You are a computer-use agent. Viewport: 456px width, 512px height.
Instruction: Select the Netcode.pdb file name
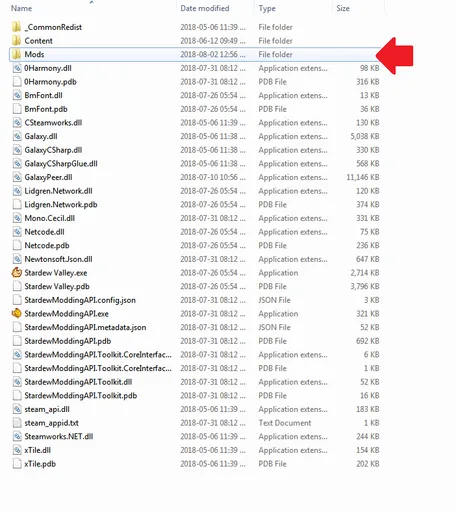[47, 246]
